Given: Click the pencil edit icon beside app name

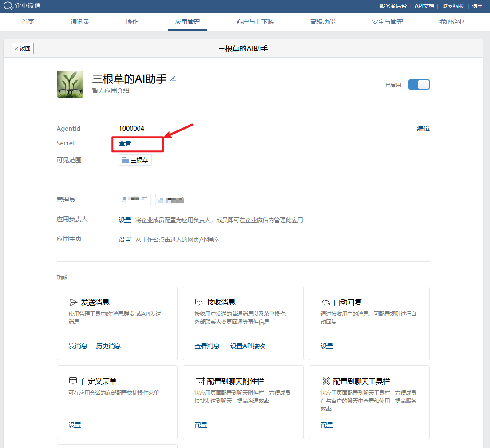Looking at the screenshot, I should click(x=174, y=79).
